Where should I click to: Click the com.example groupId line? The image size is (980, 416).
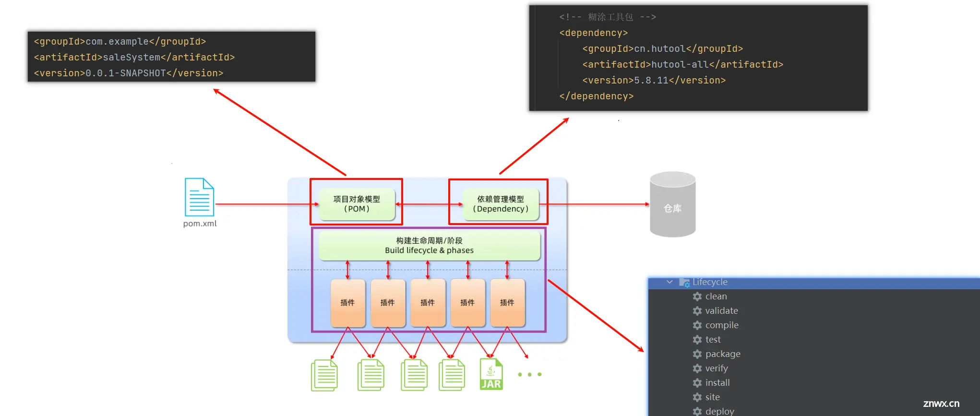pos(120,42)
